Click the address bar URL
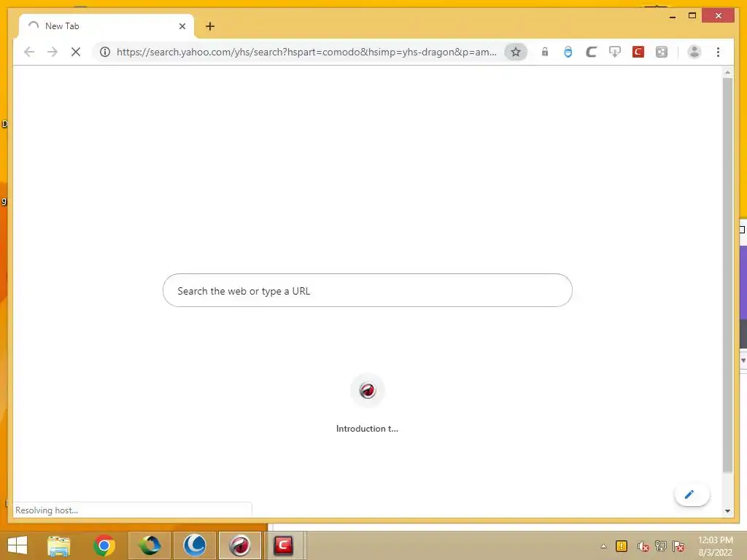 pyautogui.click(x=306, y=52)
